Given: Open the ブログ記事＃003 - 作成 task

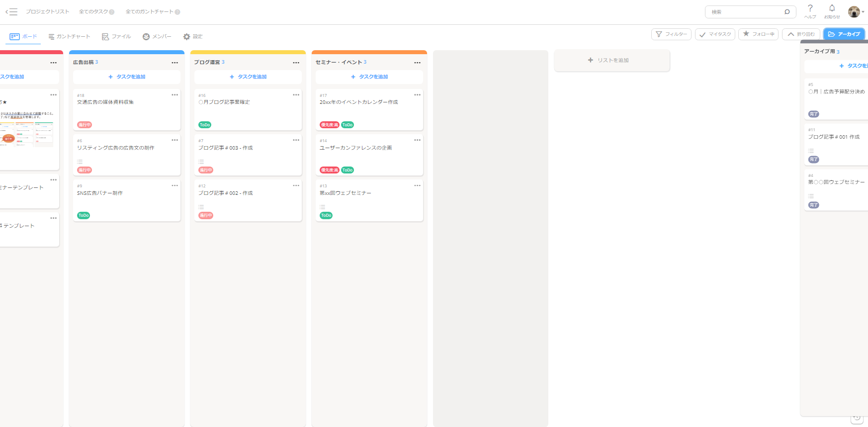Looking at the screenshot, I should tap(248, 155).
